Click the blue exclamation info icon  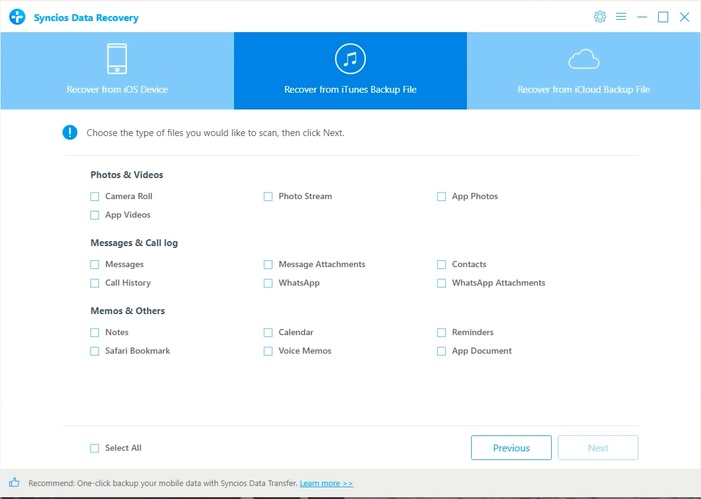click(70, 132)
